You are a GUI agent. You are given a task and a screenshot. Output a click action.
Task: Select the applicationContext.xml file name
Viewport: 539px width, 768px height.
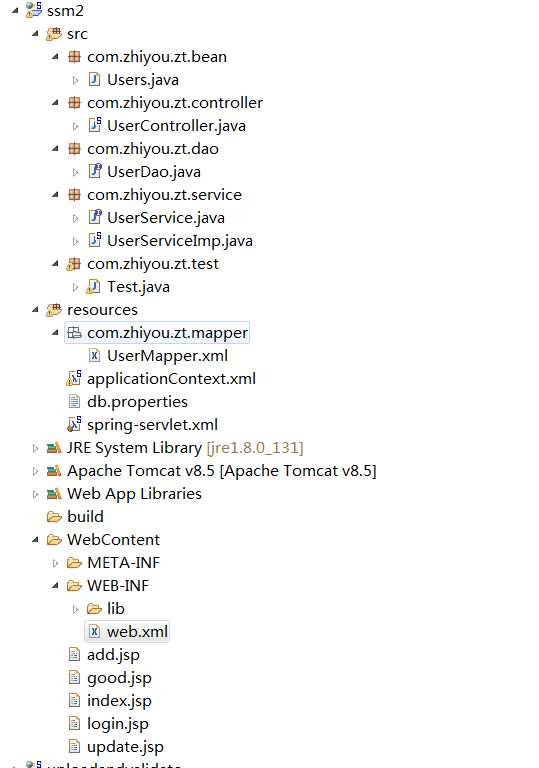coord(171,379)
